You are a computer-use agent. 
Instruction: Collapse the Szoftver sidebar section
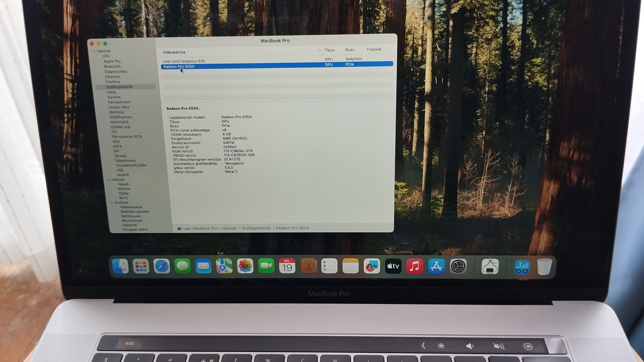(112, 203)
